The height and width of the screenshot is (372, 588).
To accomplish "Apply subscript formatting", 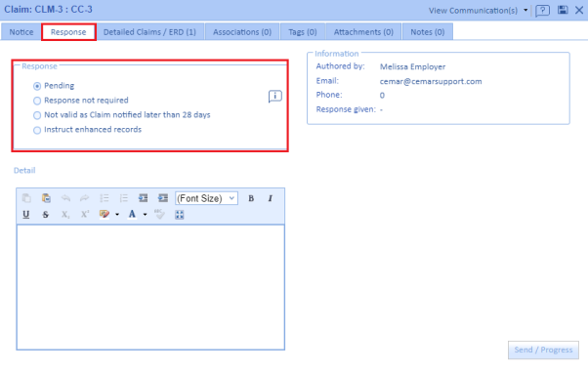I will tap(65, 215).
